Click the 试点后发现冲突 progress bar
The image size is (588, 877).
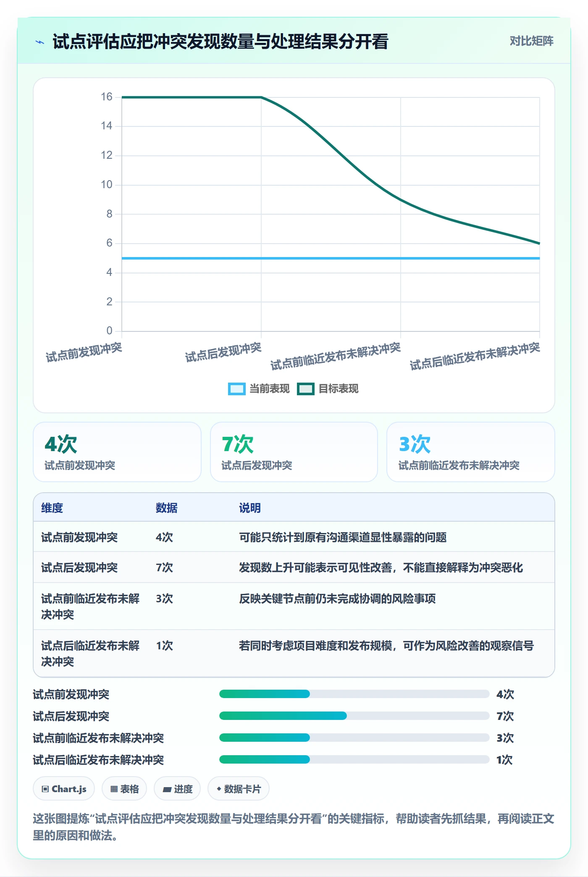click(x=354, y=716)
